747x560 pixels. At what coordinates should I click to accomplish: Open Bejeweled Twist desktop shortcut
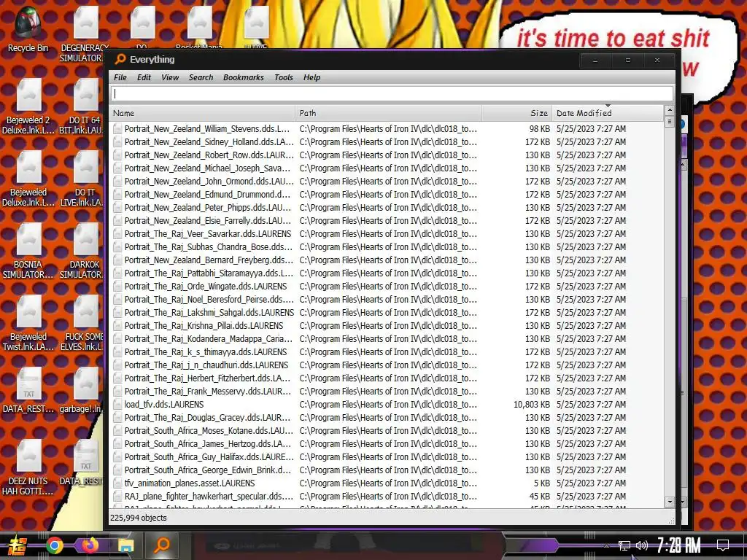click(x=28, y=324)
